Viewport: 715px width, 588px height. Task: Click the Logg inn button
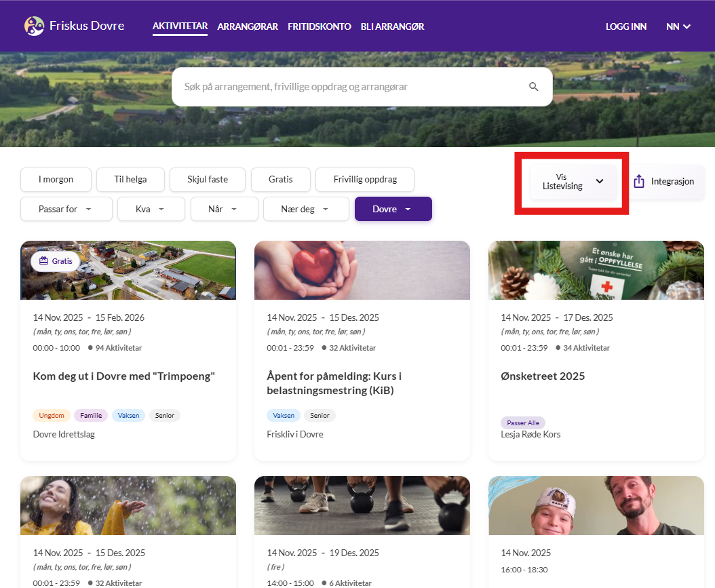[x=625, y=26]
